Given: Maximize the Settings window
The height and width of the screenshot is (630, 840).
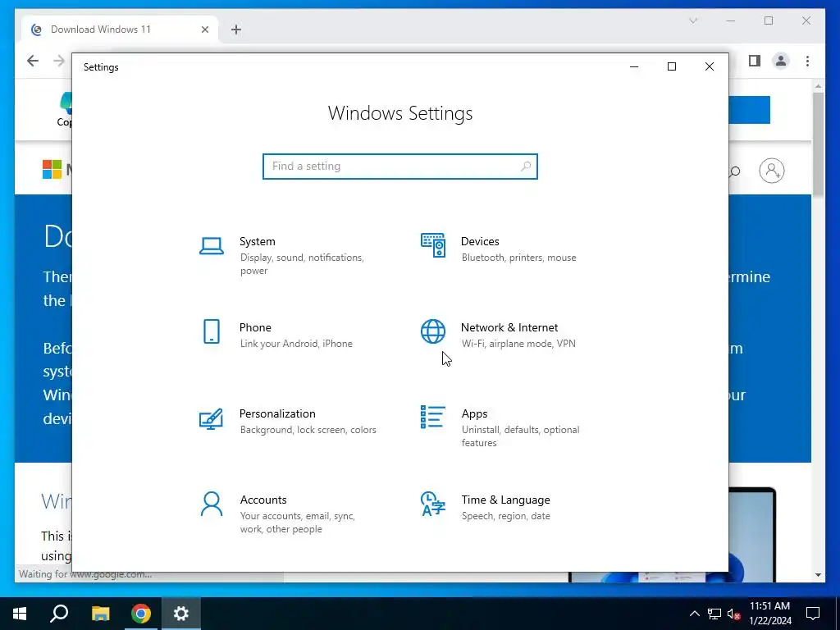Looking at the screenshot, I should click(671, 66).
